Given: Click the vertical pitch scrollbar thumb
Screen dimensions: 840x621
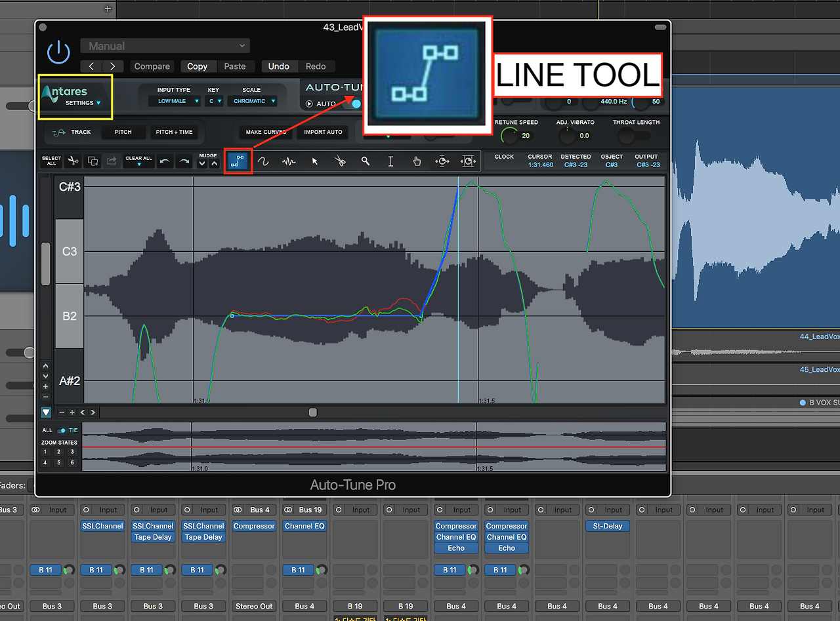Looking at the screenshot, I should click(x=45, y=264).
